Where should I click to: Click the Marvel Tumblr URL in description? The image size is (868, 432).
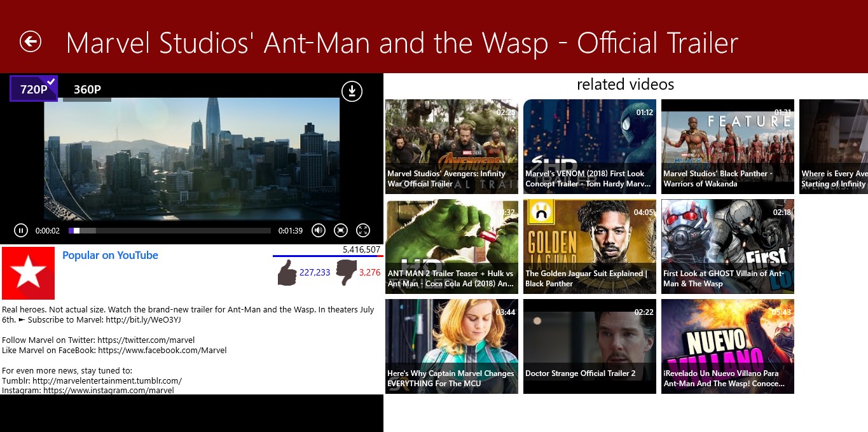tap(107, 380)
